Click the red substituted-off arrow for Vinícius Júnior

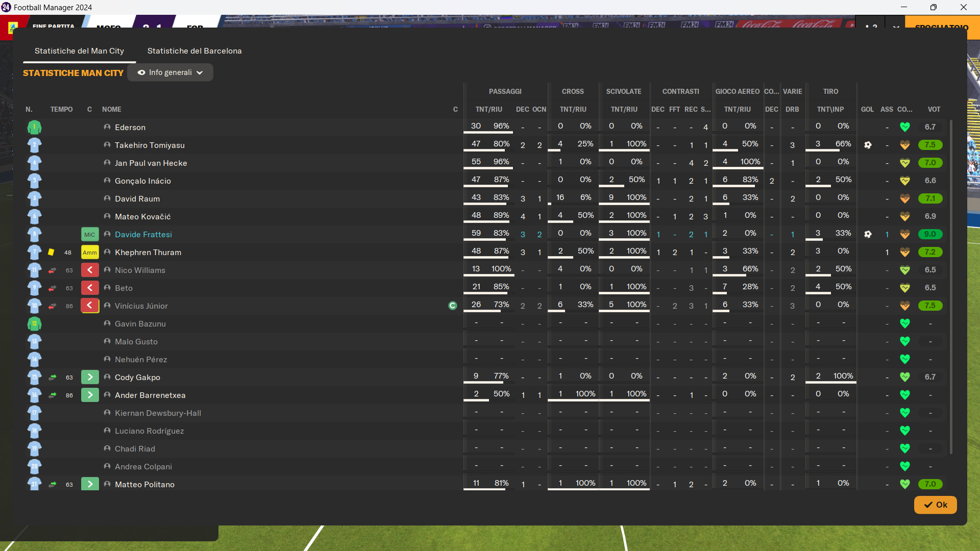pos(90,306)
